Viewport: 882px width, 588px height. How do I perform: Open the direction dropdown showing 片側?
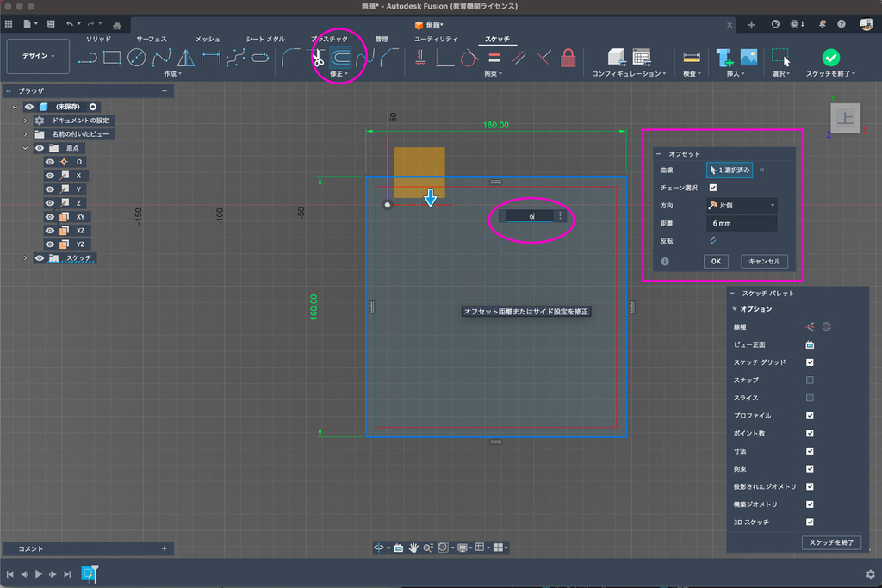point(741,206)
